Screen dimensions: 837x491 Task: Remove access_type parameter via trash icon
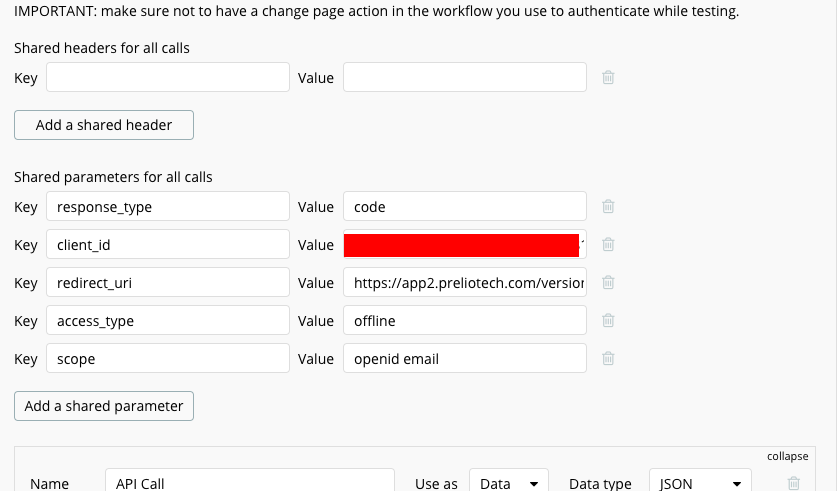click(x=608, y=321)
